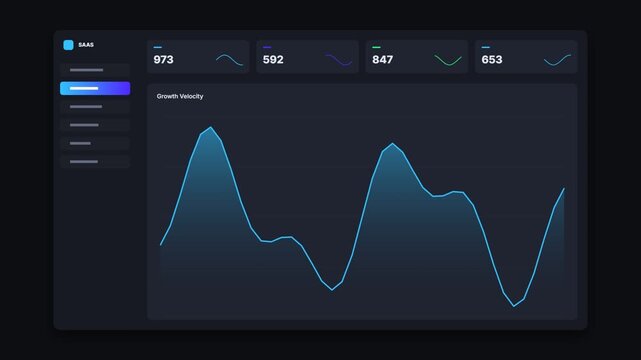Click the SAAS brand name
Image resolution: width=641 pixels, height=360 pixels.
coord(86,45)
